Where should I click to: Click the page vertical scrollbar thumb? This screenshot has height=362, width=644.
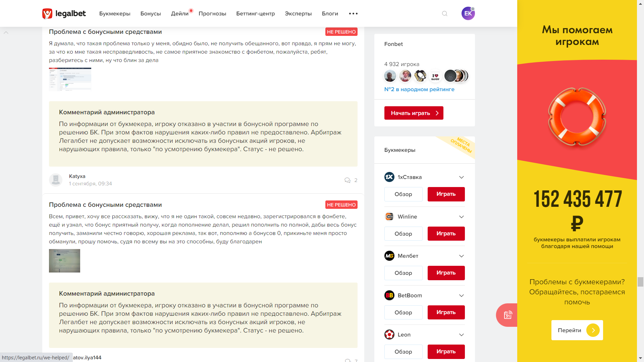[x=640, y=282]
